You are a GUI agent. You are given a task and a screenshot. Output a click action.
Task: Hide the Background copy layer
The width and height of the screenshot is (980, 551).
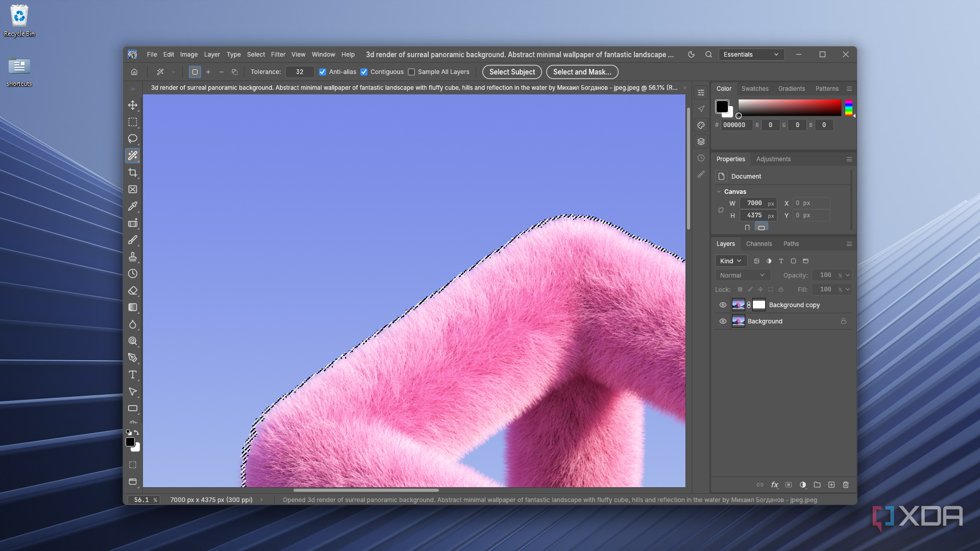[723, 305]
